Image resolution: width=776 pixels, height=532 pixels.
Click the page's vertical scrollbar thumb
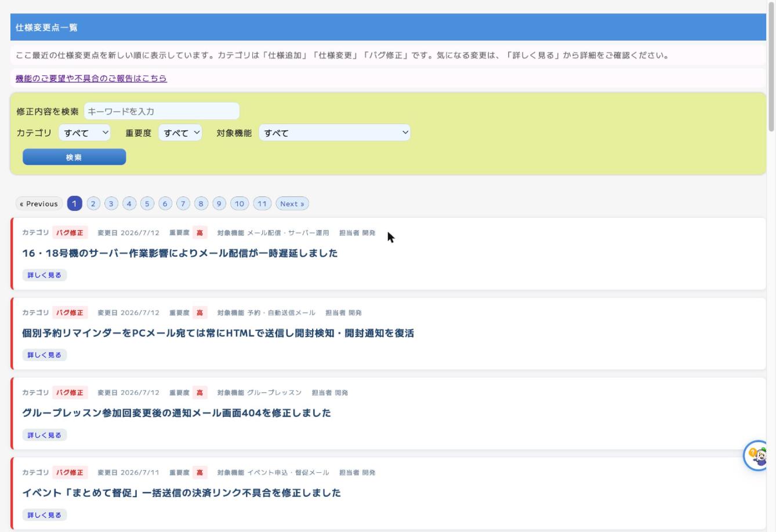[771, 67]
